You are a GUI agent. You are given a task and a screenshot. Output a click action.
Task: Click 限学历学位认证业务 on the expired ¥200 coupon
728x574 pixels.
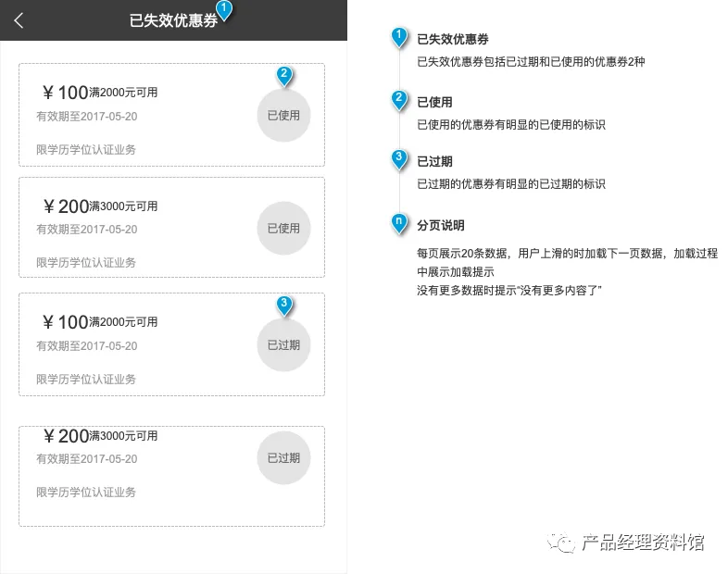point(86,493)
